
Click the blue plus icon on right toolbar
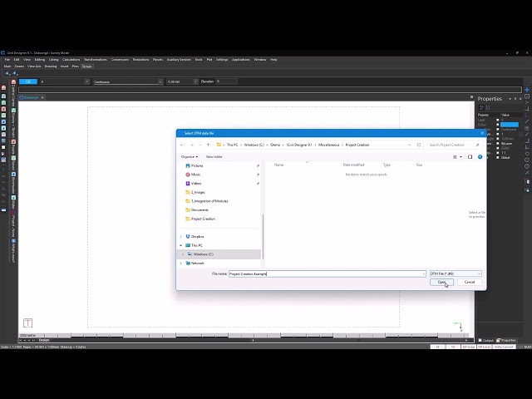tap(527, 90)
